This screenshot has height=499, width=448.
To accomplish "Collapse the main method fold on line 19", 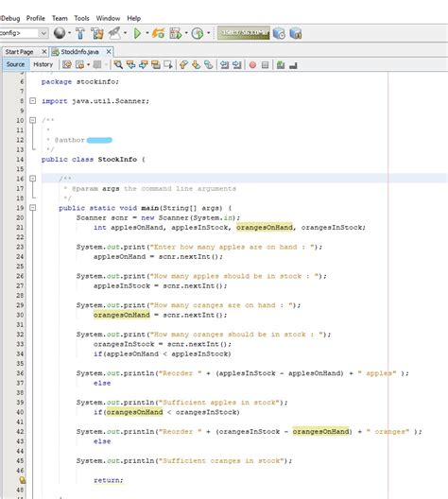I will pos(32,208).
